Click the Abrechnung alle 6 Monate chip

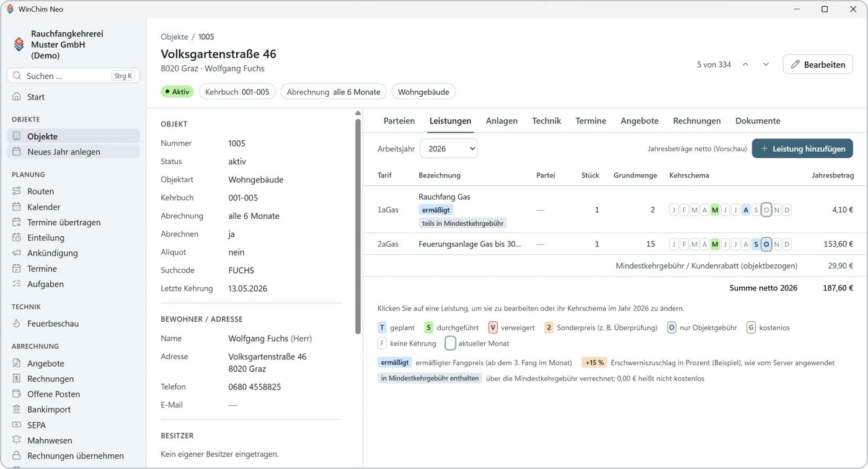(334, 92)
